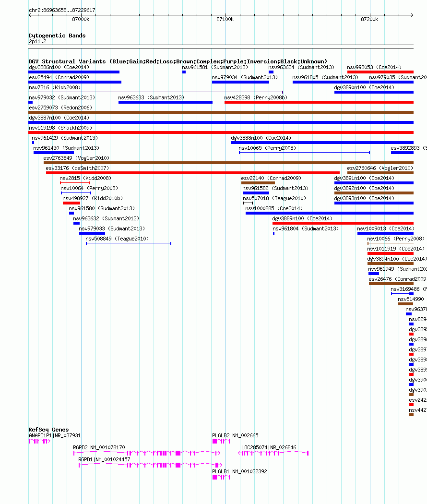Click dgv3890n100 (Coe2014) label

click(364, 87)
